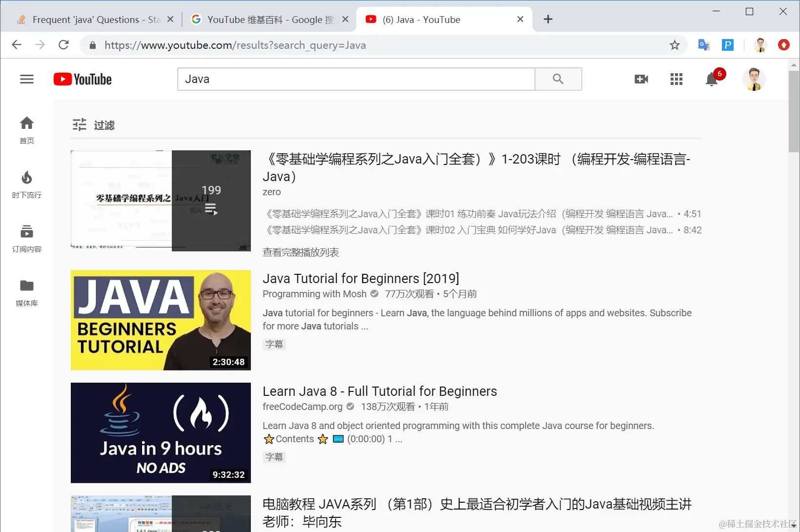Open the YouTube hamburger guide menu
The height and width of the screenshot is (532, 800).
27,79
